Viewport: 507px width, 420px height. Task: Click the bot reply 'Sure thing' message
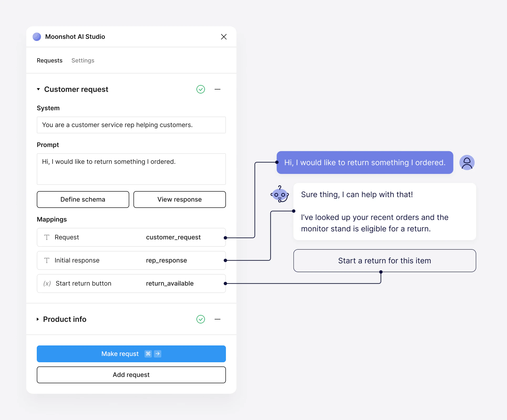385,212
